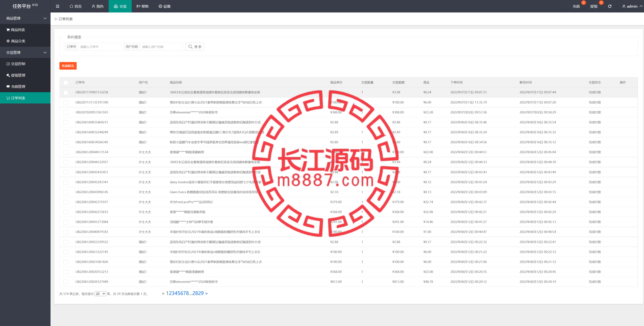Screen dimensions: 644x326
Task: Click the ¥48.78 commission value
Action: click(428, 282)
